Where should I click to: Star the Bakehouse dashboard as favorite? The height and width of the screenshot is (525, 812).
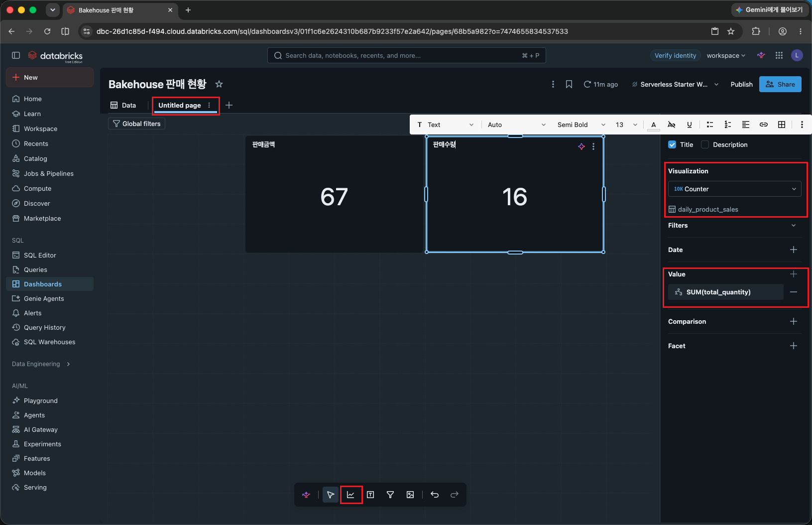pyautogui.click(x=219, y=84)
